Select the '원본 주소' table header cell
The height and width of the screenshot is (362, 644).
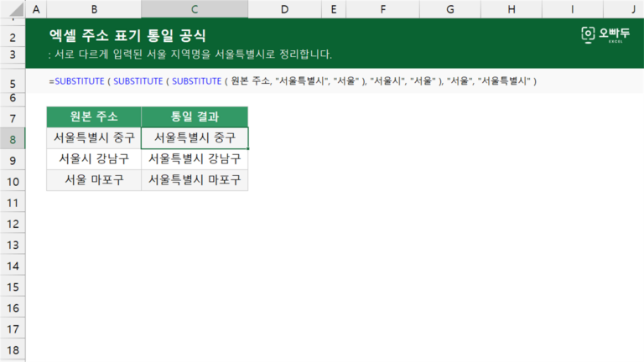94,116
